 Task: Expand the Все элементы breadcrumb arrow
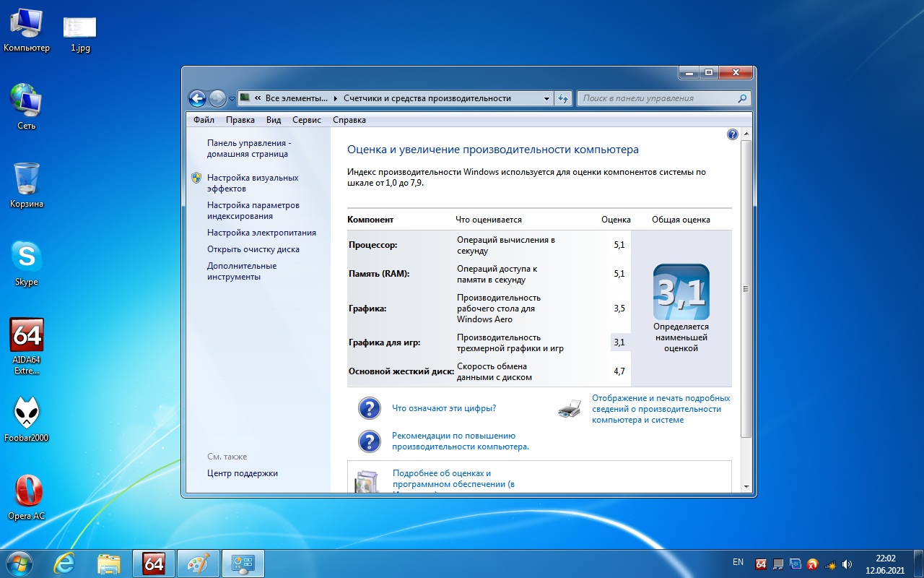pos(336,98)
